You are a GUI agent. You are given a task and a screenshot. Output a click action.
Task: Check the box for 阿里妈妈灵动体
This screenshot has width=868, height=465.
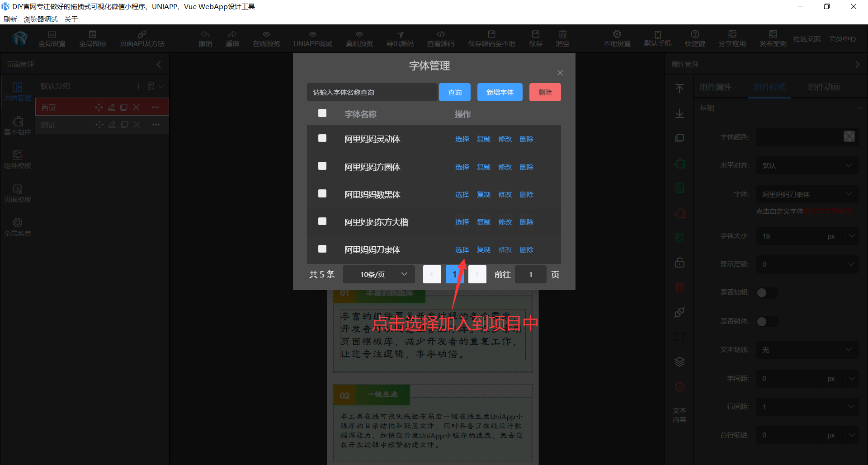tap(322, 138)
